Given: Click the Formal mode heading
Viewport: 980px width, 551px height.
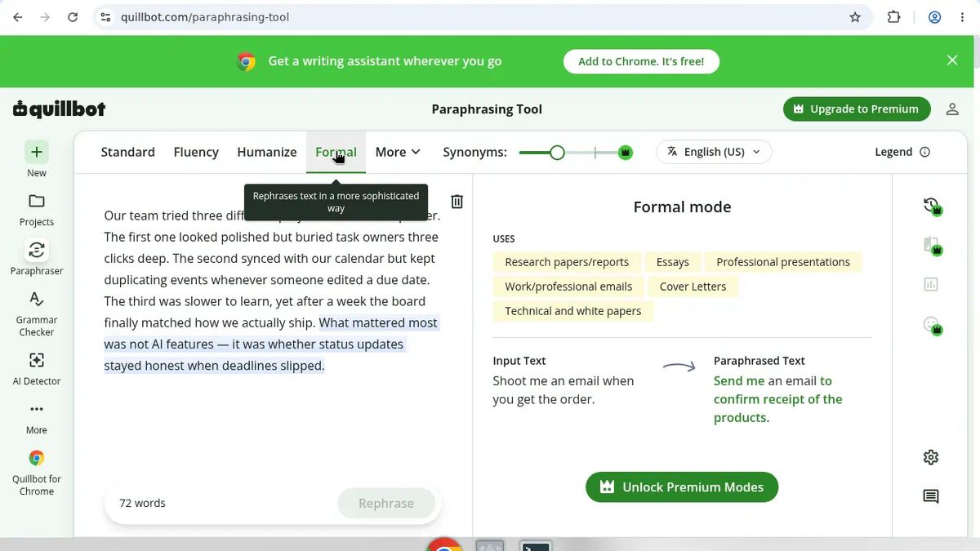Looking at the screenshot, I should [682, 207].
